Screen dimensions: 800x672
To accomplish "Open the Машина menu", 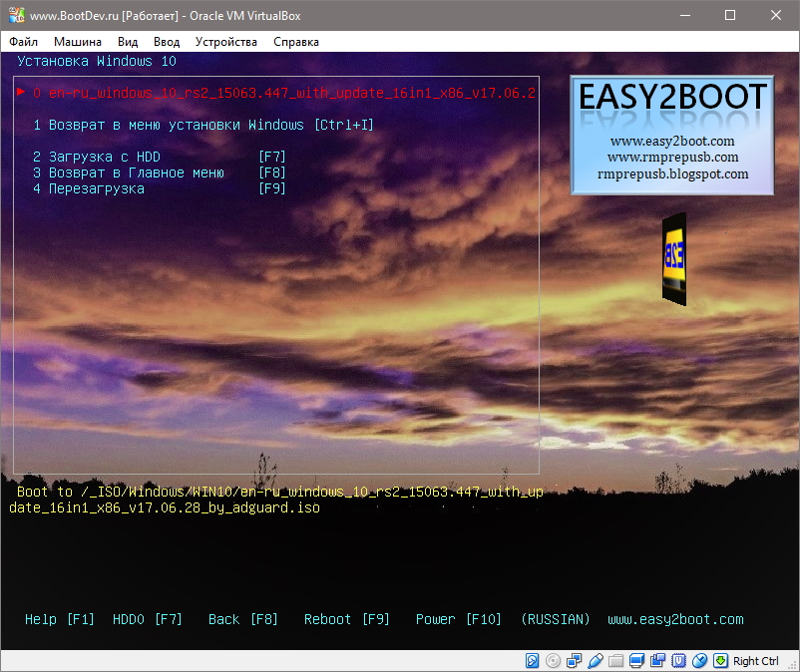I will 77,42.
